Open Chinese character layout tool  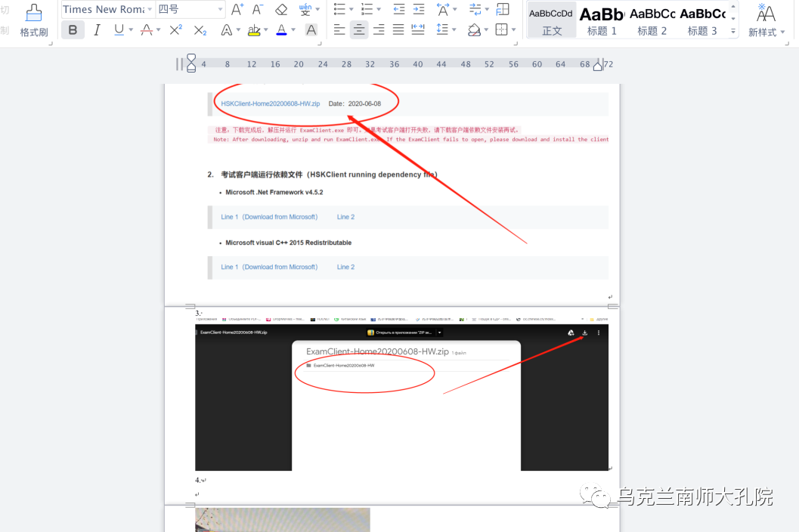click(x=443, y=9)
